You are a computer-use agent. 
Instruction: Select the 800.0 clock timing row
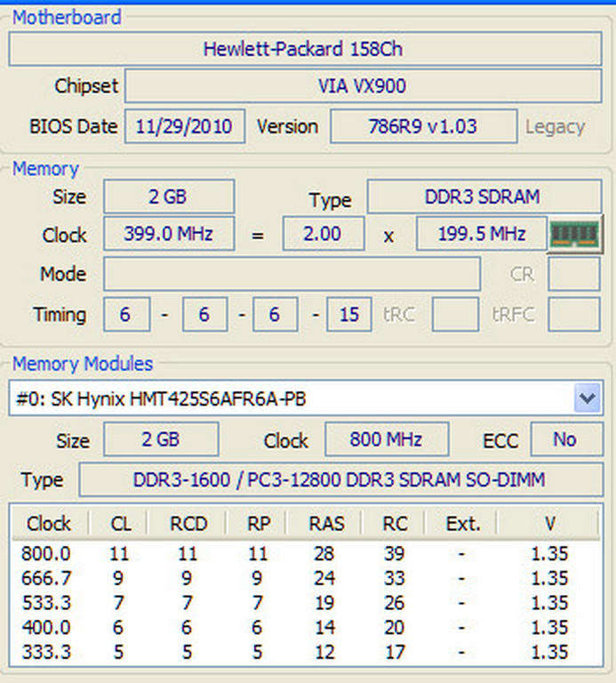[x=306, y=554]
